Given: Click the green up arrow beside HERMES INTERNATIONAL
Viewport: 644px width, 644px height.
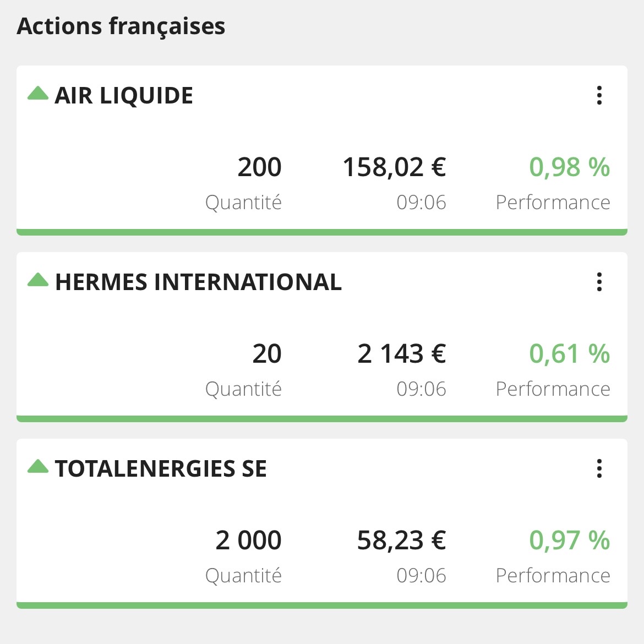Looking at the screenshot, I should (x=38, y=280).
